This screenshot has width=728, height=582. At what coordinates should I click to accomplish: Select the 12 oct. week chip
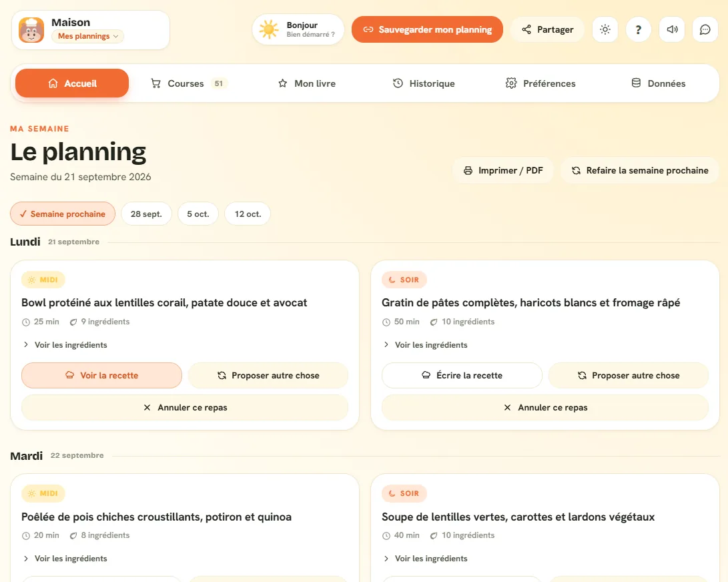tap(248, 214)
